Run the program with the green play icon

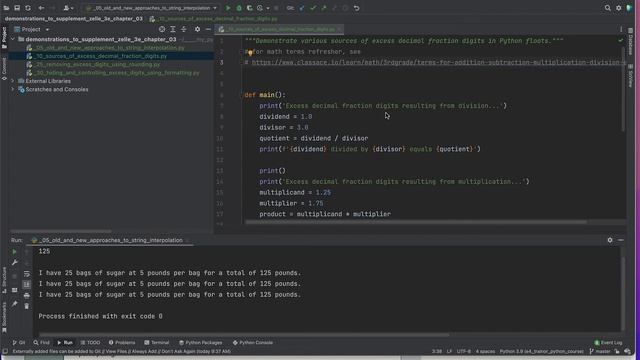pyautogui.click(x=228, y=8)
